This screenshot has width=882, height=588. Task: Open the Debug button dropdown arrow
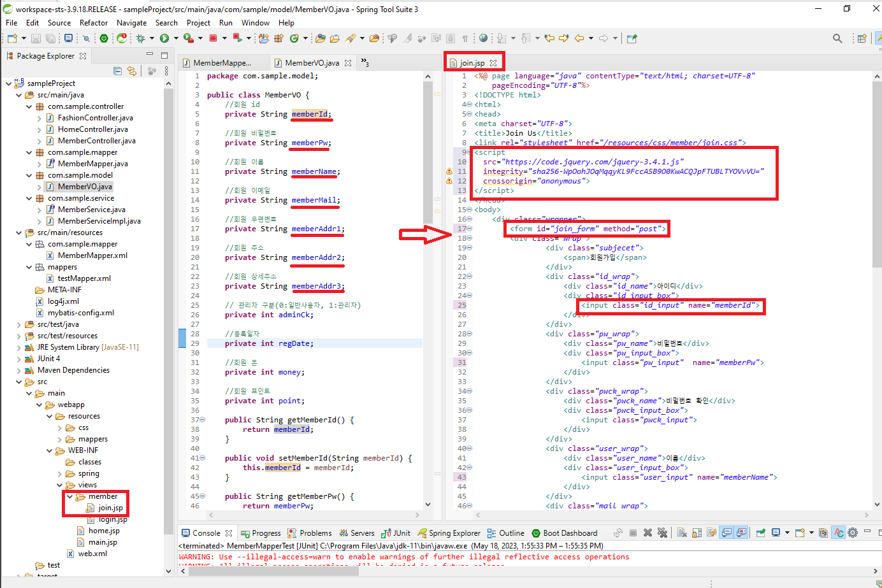point(152,38)
